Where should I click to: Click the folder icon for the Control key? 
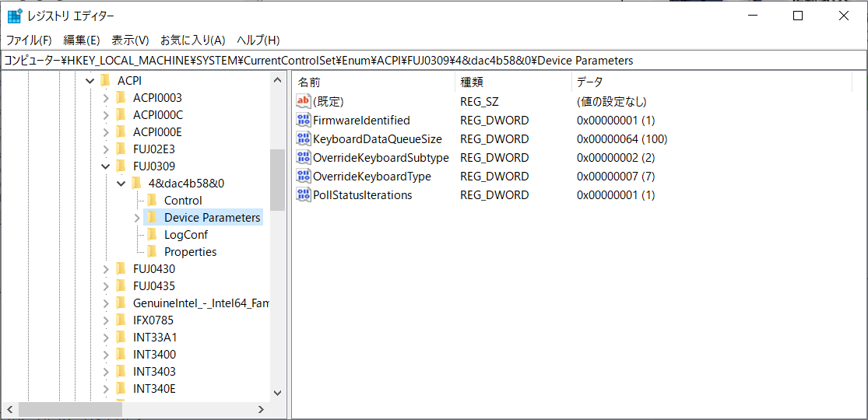click(152, 201)
